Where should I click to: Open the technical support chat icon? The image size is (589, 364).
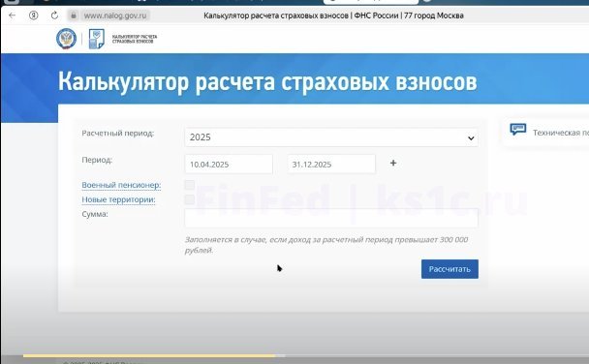click(518, 130)
